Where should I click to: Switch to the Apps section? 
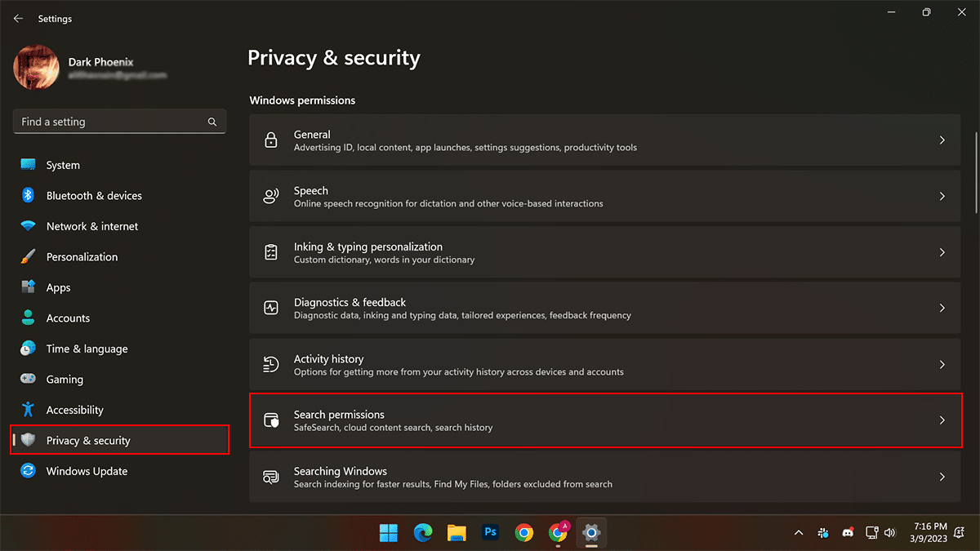tap(58, 287)
